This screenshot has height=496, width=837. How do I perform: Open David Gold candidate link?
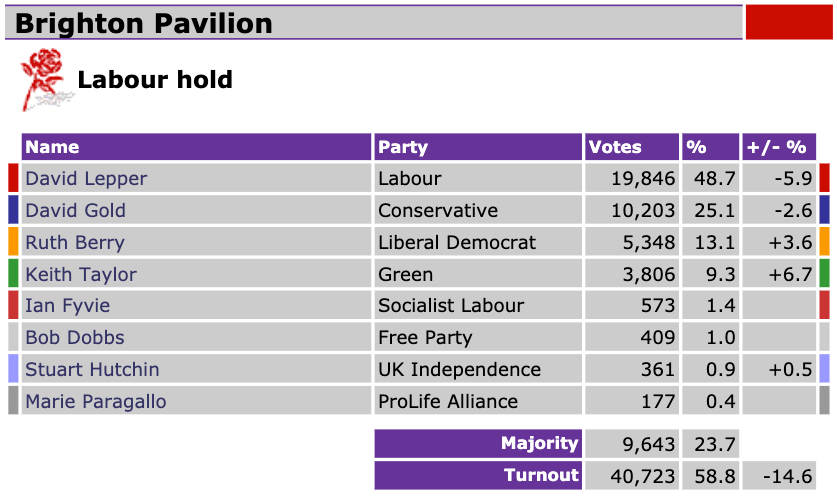pyautogui.click(x=76, y=211)
